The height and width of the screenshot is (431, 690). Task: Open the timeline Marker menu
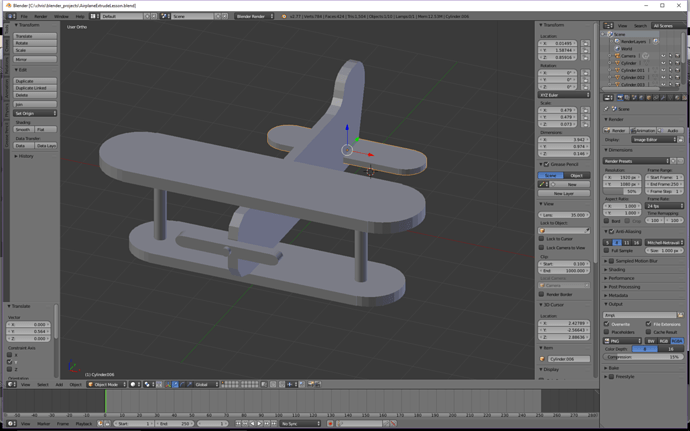(44, 424)
